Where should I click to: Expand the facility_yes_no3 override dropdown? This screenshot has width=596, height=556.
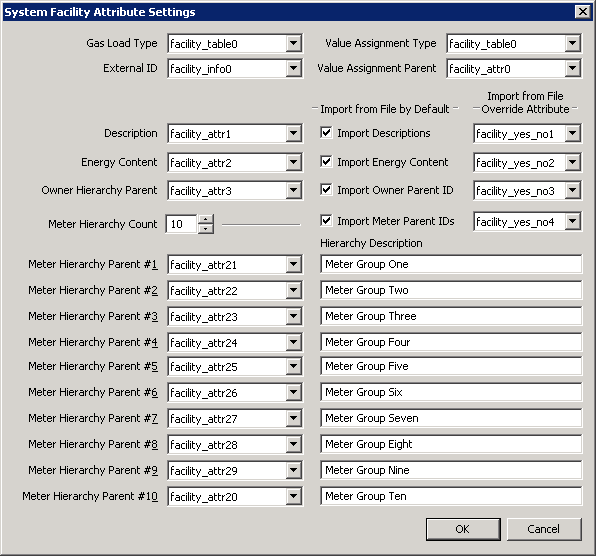pos(572,190)
